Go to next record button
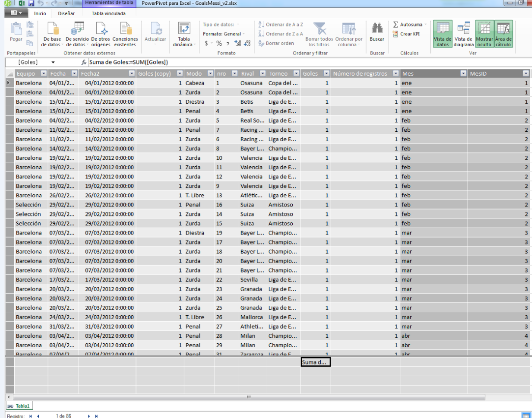This screenshot has width=532, height=418. coord(89,416)
